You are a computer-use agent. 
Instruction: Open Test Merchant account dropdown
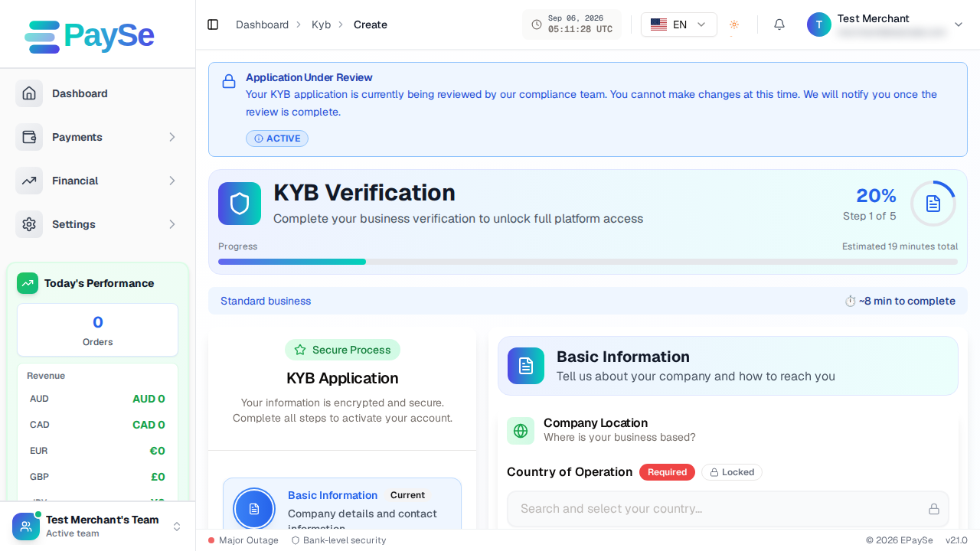coord(885,24)
